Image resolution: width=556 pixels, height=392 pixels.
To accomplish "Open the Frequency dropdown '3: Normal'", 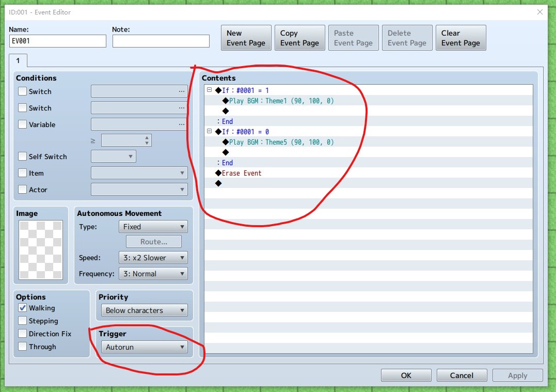I will (x=153, y=274).
